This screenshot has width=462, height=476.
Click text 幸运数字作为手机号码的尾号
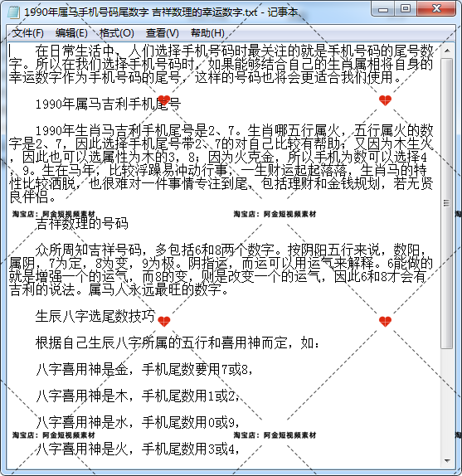[x=95, y=78]
